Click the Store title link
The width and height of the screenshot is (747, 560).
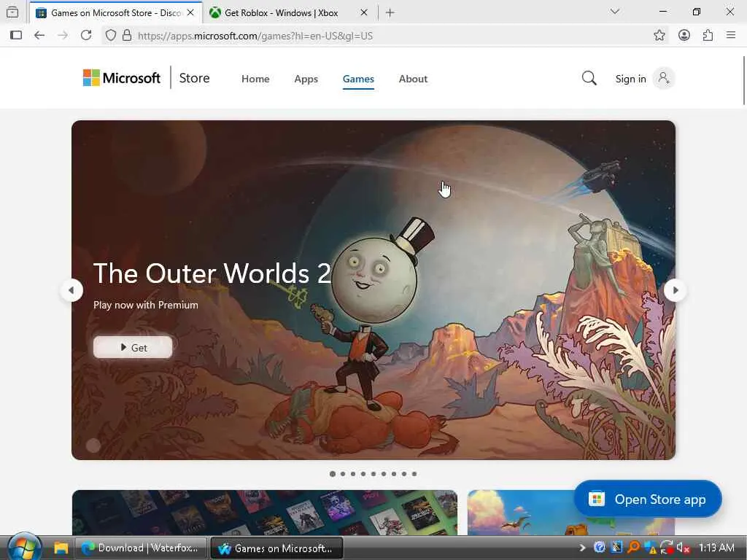194,78
